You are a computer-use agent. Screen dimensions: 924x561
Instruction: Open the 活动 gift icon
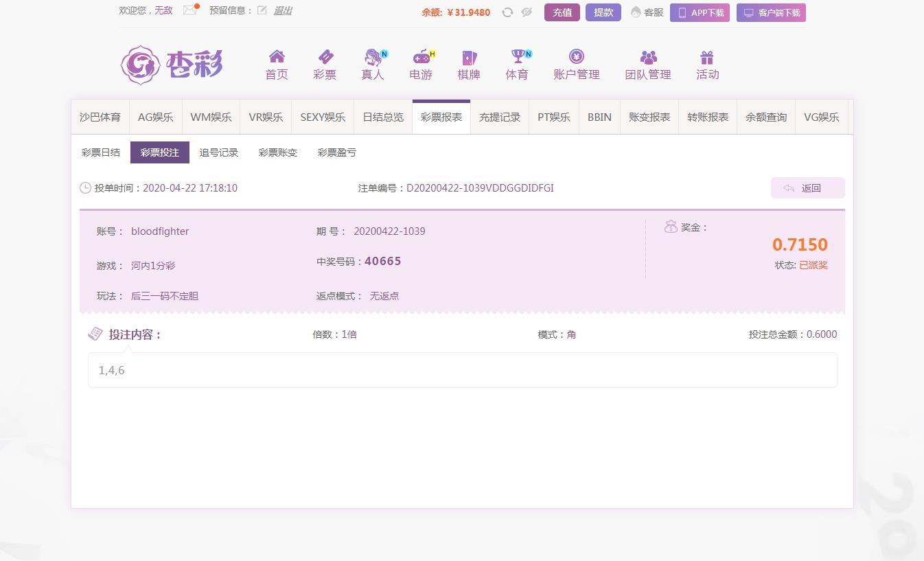point(707,57)
